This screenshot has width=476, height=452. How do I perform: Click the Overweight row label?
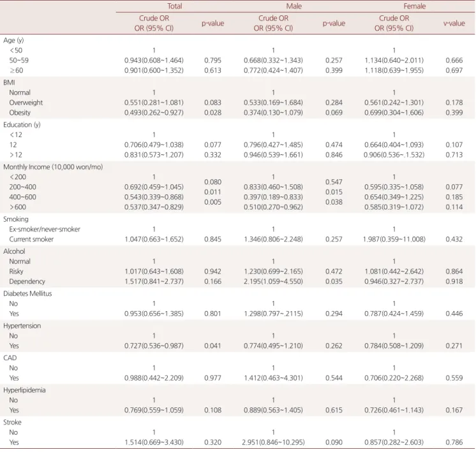[26, 103]
